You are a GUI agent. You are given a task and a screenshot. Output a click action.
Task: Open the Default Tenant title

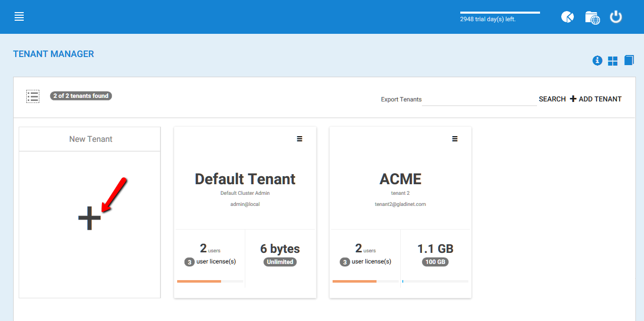(245, 179)
